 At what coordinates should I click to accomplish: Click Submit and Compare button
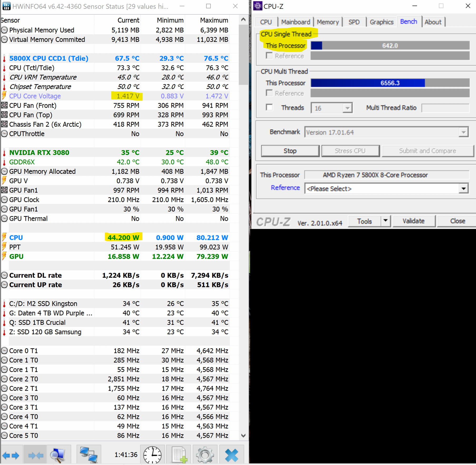pos(428,151)
